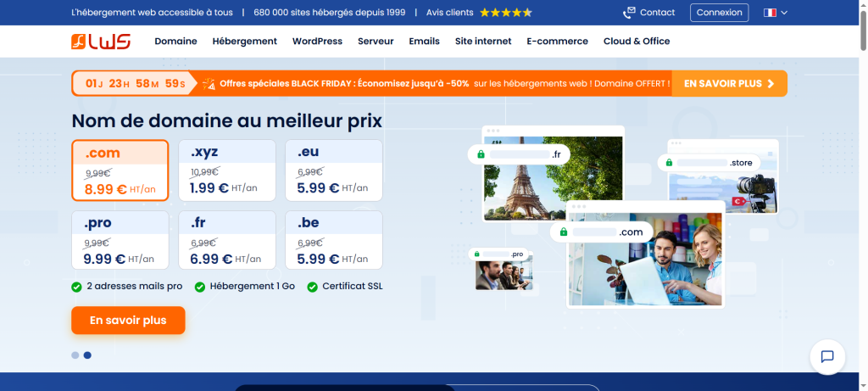This screenshot has width=868, height=391.
Task: Open the WordPress menu item
Action: pyautogui.click(x=317, y=41)
